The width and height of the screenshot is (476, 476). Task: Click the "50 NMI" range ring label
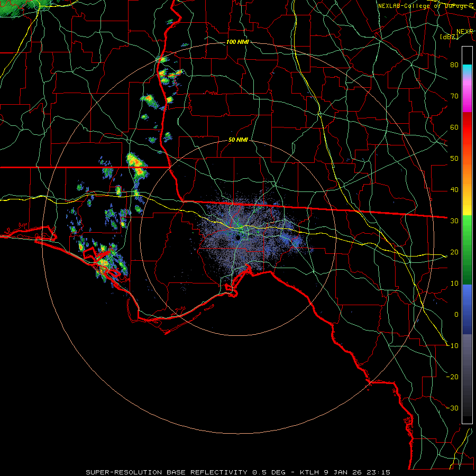pyautogui.click(x=239, y=140)
